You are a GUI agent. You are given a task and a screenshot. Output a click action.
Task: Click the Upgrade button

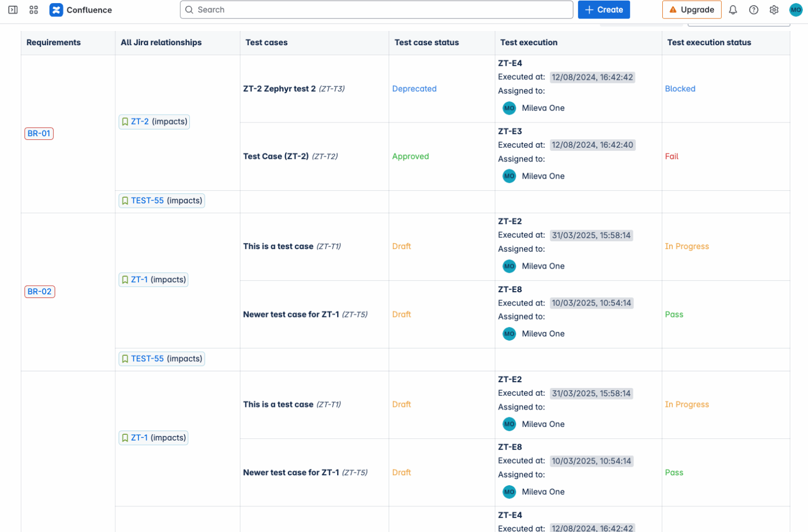click(x=692, y=9)
